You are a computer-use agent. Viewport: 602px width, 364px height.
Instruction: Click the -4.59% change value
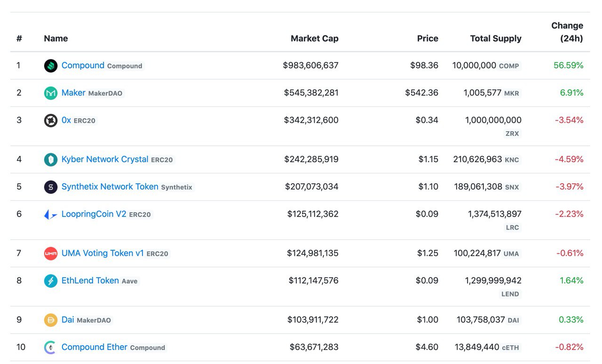[x=569, y=159]
